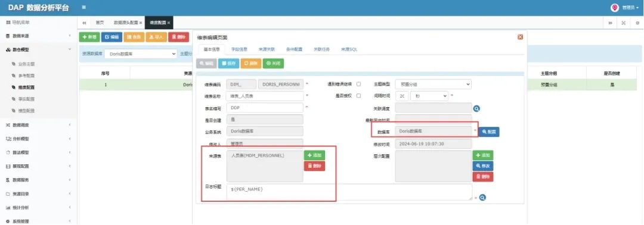Switch to the 条件配置 tab
The image size is (644, 225).
294,49
